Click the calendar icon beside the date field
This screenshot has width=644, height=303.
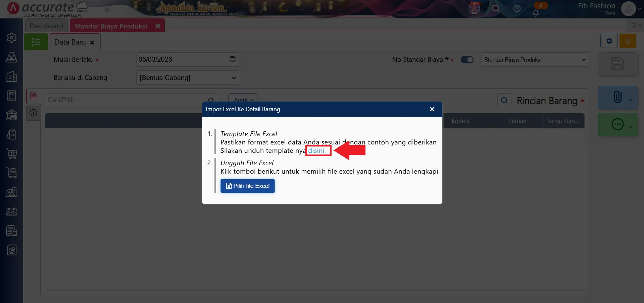(232, 59)
